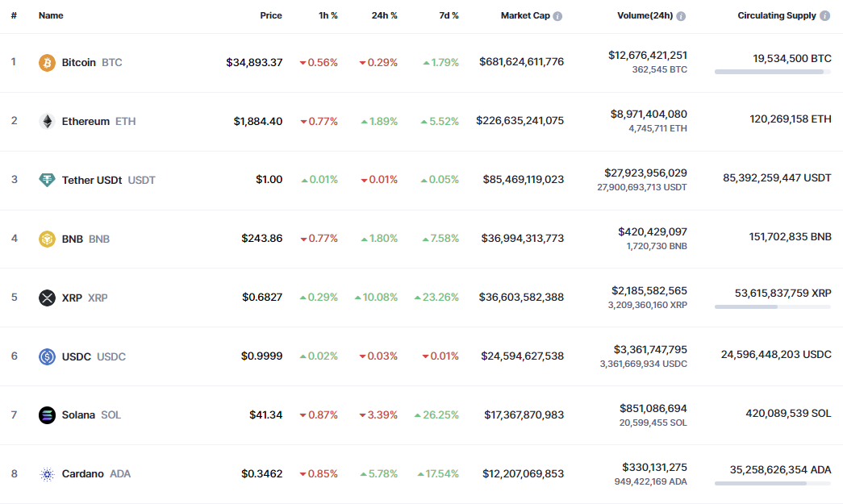Click BNB price $243.86
The image size is (843, 504).
pos(262,238)
